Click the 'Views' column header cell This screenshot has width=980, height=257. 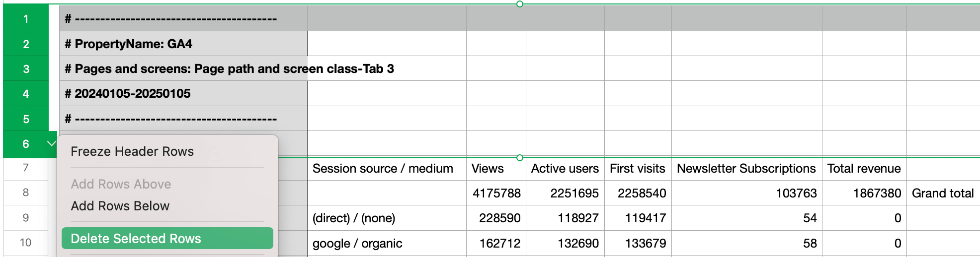[x=496, y=169]
